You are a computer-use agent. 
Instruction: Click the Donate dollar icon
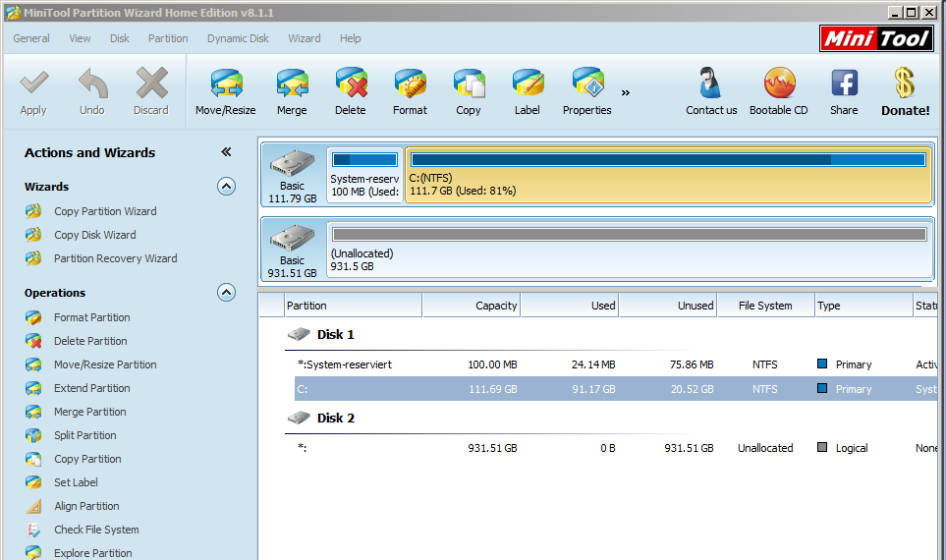(x=905, y=83)
